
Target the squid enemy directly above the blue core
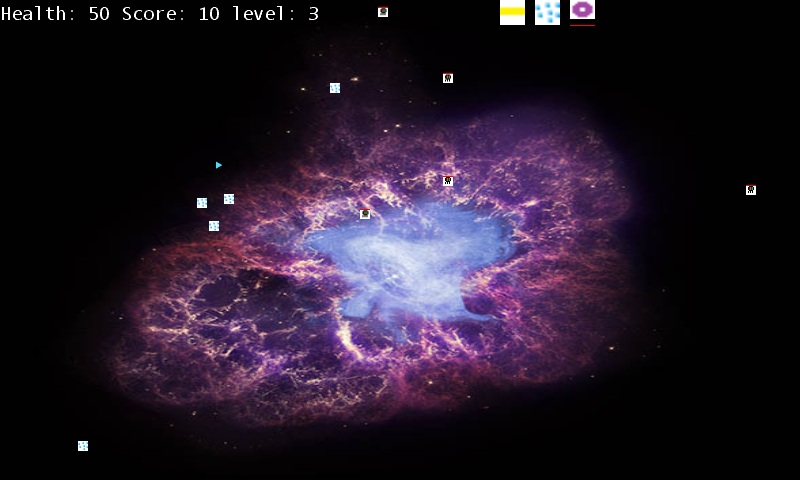448,181
